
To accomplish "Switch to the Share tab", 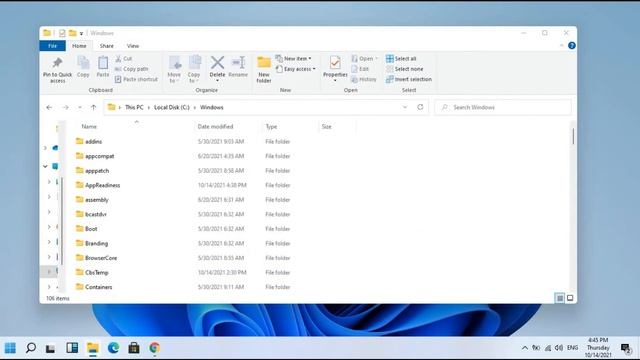I will 107,46.
